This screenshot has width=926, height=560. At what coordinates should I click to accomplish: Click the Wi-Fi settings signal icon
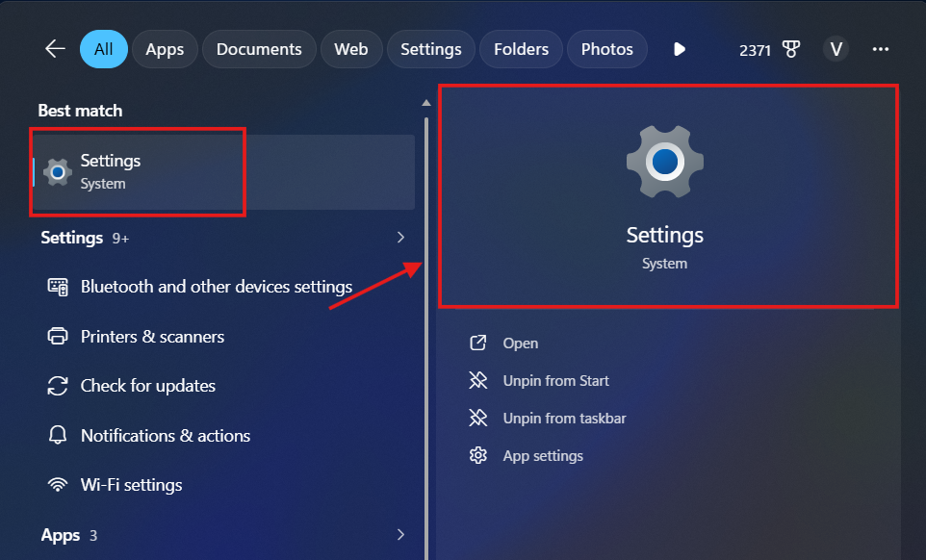58,485
